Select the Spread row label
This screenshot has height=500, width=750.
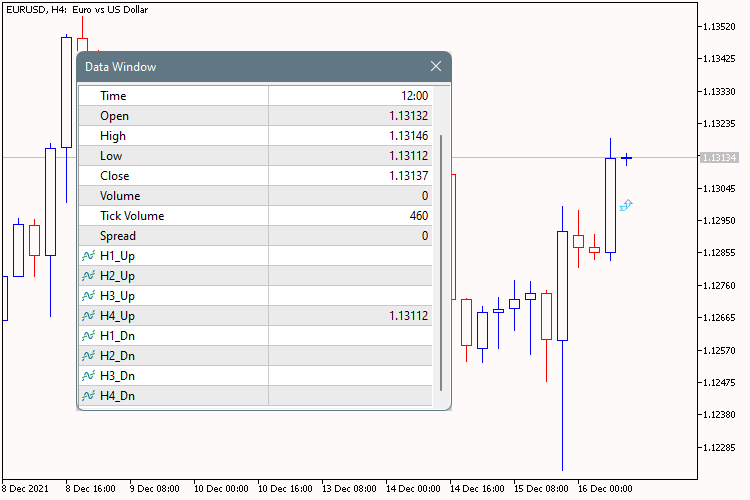point(118,236)
